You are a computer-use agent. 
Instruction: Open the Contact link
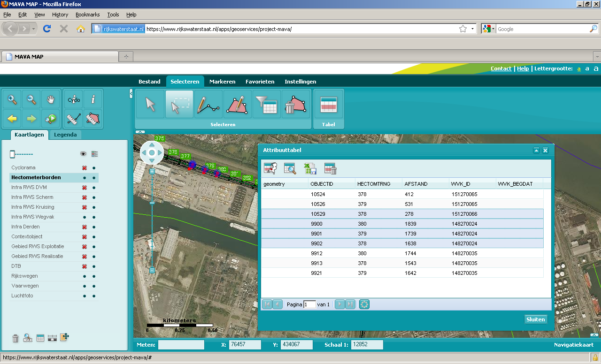pos(501,68)
